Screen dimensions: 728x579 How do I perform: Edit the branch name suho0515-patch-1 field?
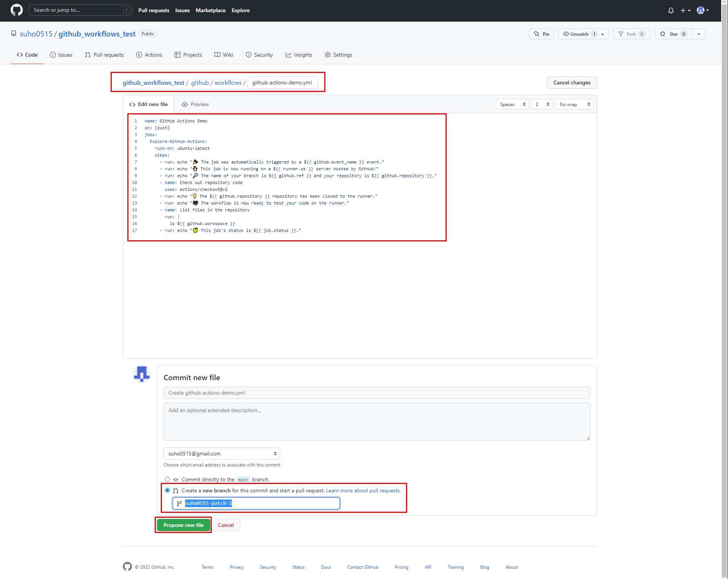(256, 503)
